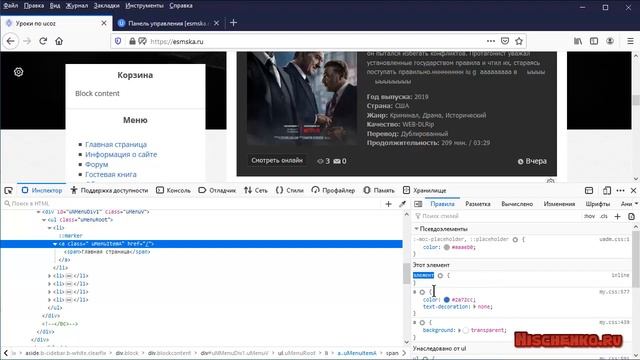Screen dimensions: 640x360
Task: Close the Панель управления tab
Action: 216,23
